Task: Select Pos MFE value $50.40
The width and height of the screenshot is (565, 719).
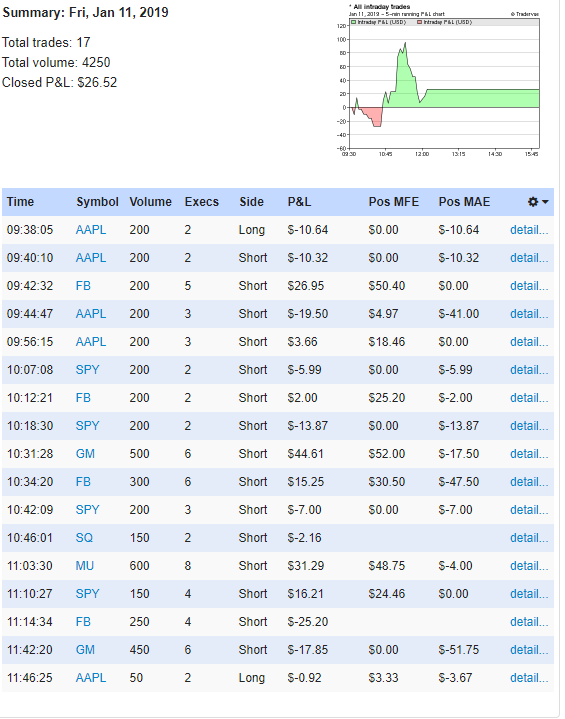Action: [x=387, y=286]
